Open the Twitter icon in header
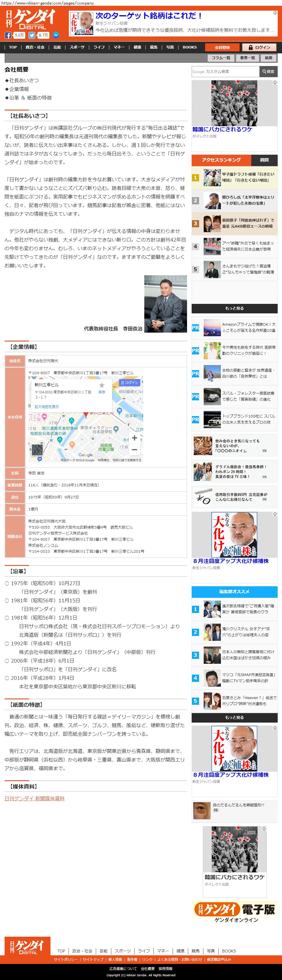 pos(32,35)
